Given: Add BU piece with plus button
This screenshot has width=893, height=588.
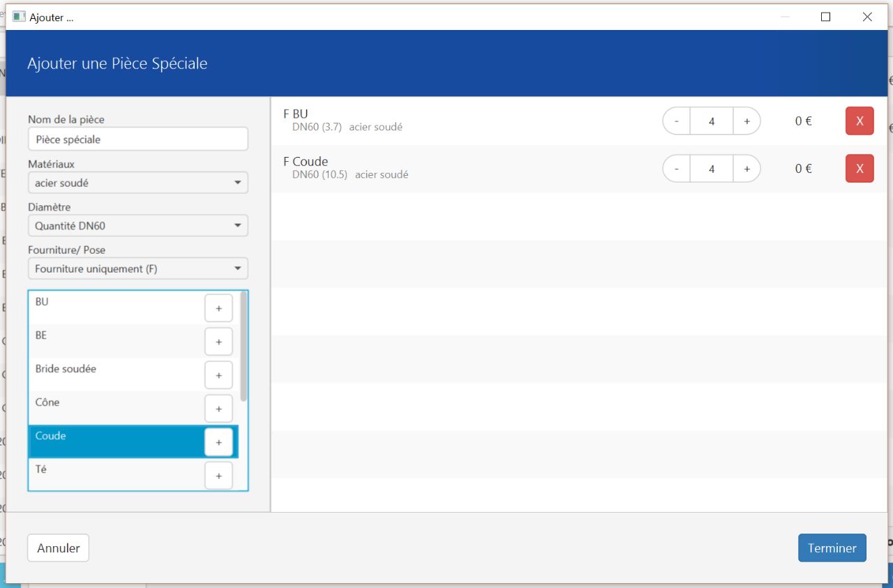Looking at the screenshot, I should pos(218,308).
